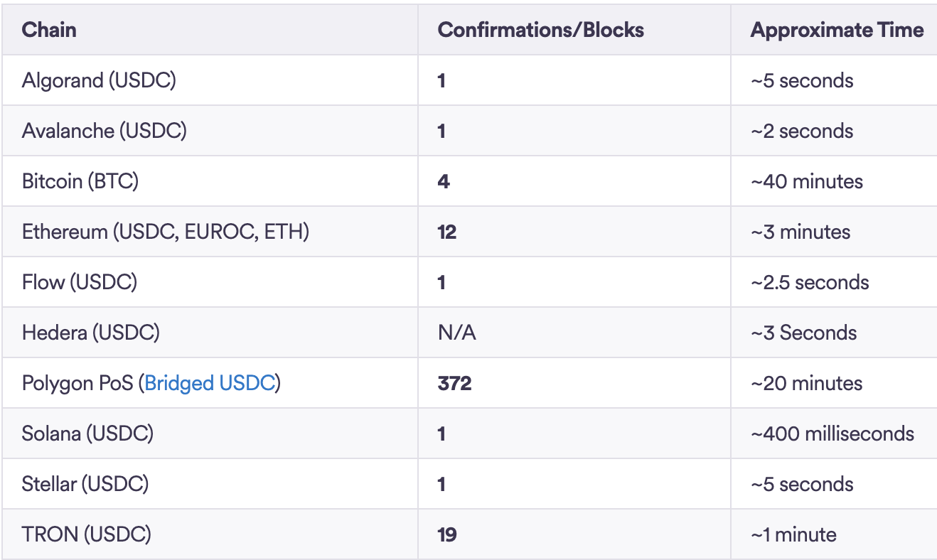Select the Solana (USDC) cell
This screenshot has height=560, width=937.
(87, 434)
